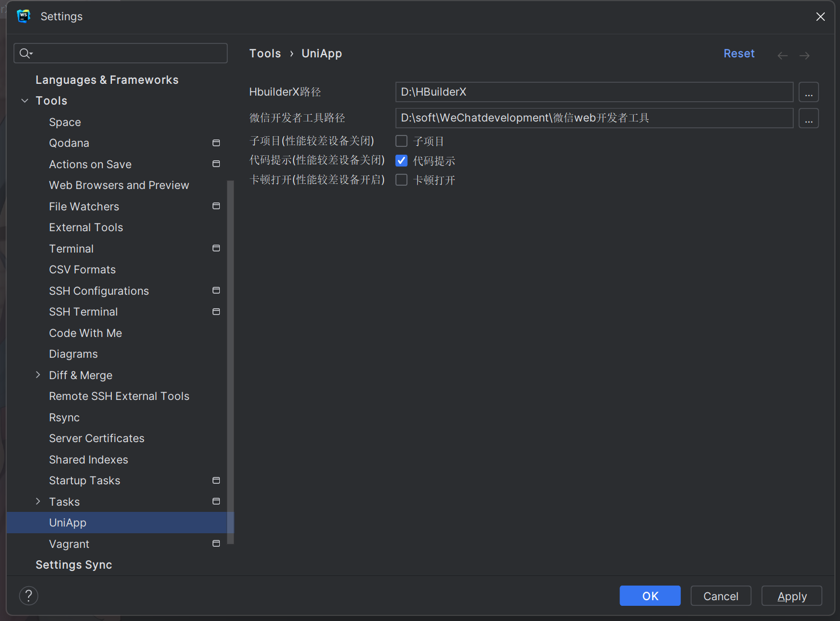840x621 pixels.
Task: Click project-level icon next to Tasks
Action: coord(216,501)
